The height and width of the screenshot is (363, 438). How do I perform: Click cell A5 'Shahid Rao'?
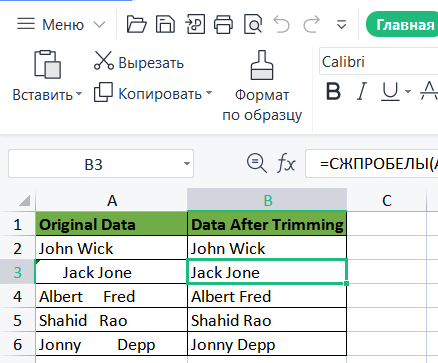[112, 320]
